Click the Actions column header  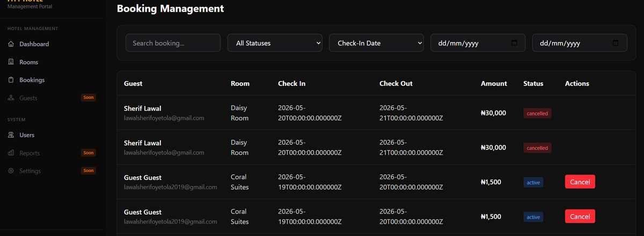click(577, 84)
